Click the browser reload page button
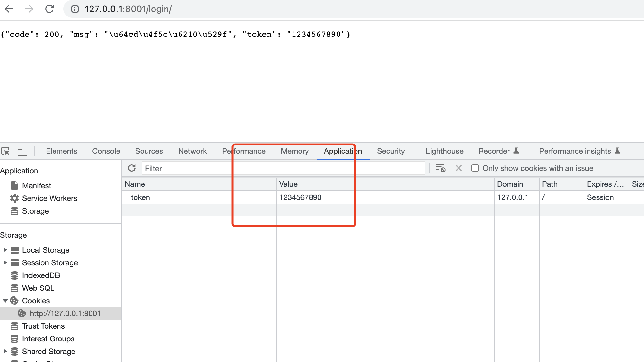Screen dimensions: 644x362 [x=49, y=9]
